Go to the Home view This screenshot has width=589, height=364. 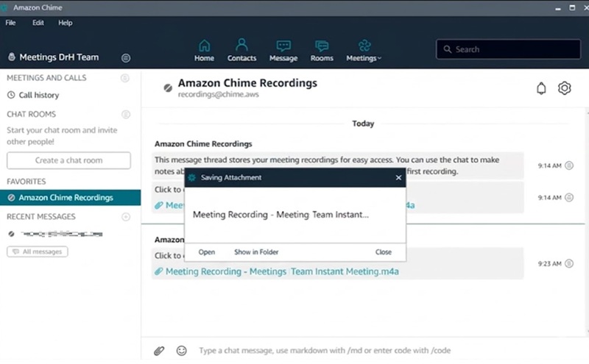[x=204, y=51]
